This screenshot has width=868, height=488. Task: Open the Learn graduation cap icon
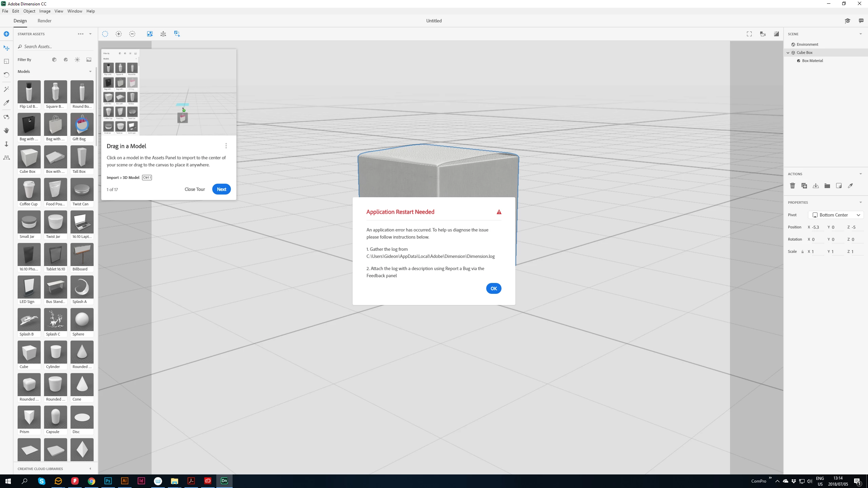tap(847, 21)
